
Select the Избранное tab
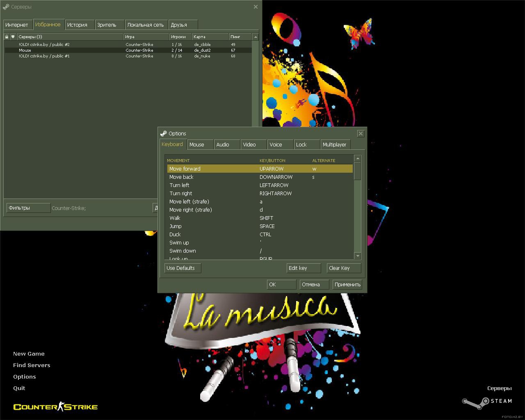(49, 24)
